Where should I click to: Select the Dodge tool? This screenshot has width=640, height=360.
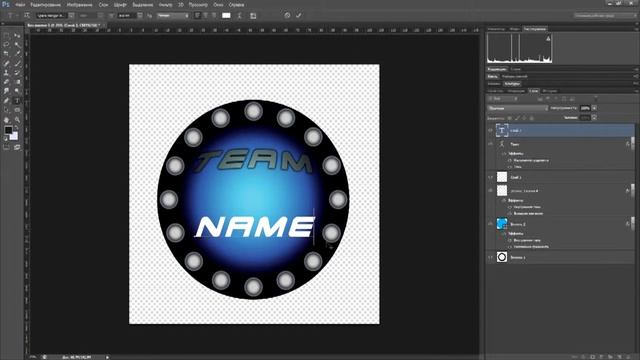(x=17, y=91)
